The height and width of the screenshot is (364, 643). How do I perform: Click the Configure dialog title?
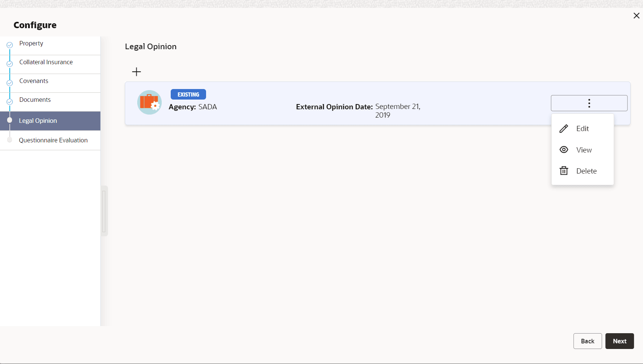click(x=35, y=25)
